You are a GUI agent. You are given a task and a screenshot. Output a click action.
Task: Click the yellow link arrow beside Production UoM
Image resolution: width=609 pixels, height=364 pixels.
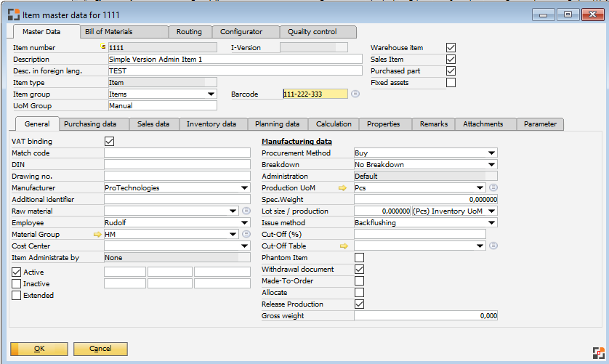coord(344,188)
